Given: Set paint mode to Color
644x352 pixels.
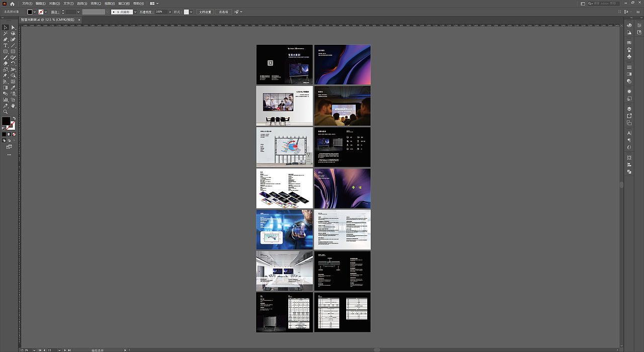Looking at the screenshot, I should pyautogui.click(x=4, y=134).
